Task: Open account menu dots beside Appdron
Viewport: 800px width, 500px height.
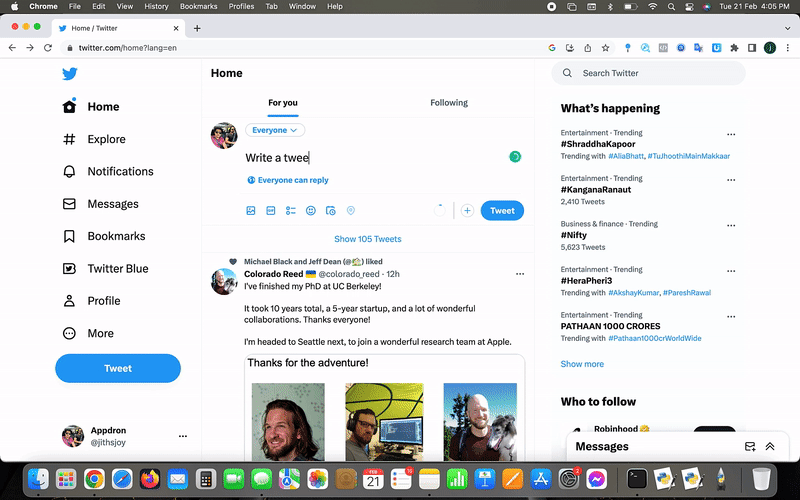Action: click(x=183, y=436)
